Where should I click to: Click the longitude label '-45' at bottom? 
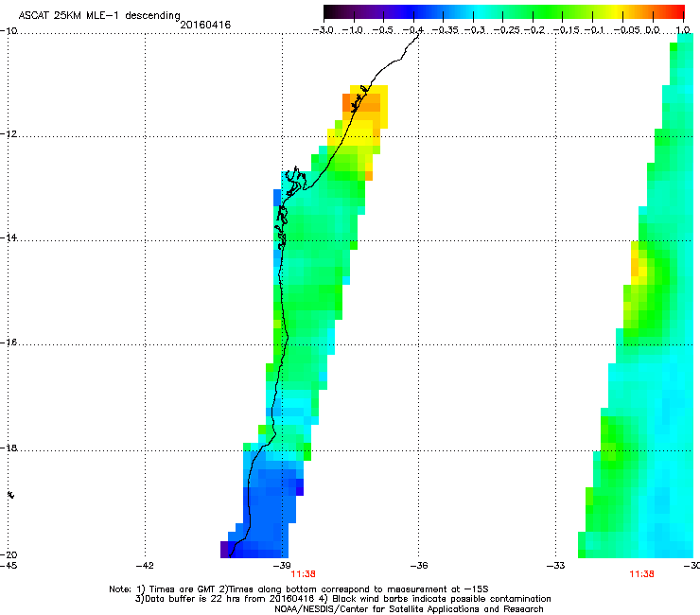click(x=9, y=566)
